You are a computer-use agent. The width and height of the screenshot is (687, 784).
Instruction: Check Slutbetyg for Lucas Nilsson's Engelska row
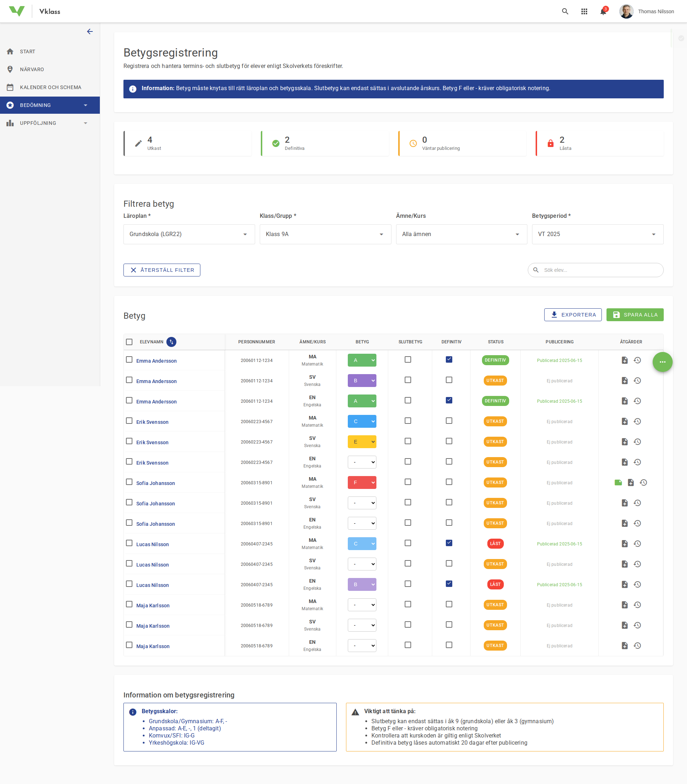(408, 584)
